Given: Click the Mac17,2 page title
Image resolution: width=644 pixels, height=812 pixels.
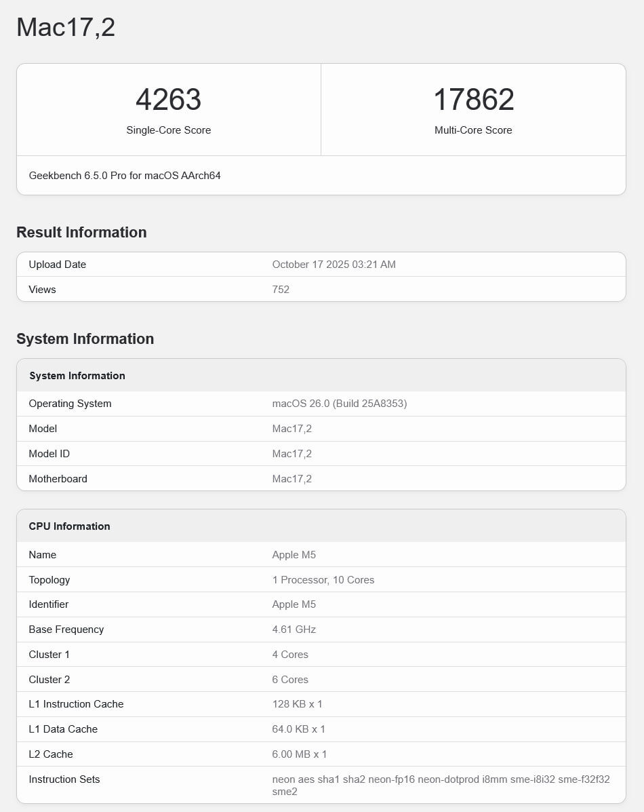Looking at the screenshot, I should [x=66, y=27].
